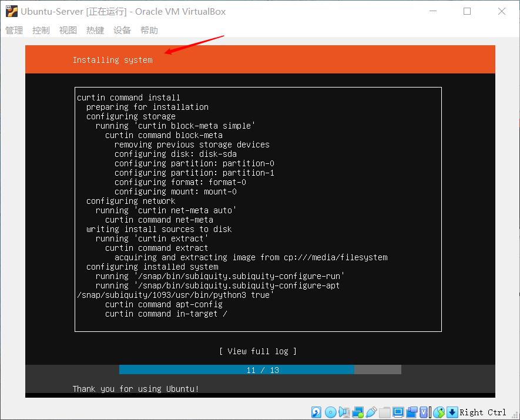Viewport: 520px width, 420px height.
Task: Click the USB devices status icon
Action: point(370,412)
